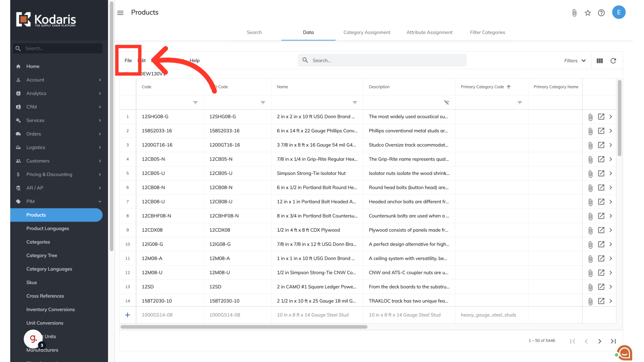
Task: Clear the Description column filter
Action: pyautogui.click(x=446, y=103)
